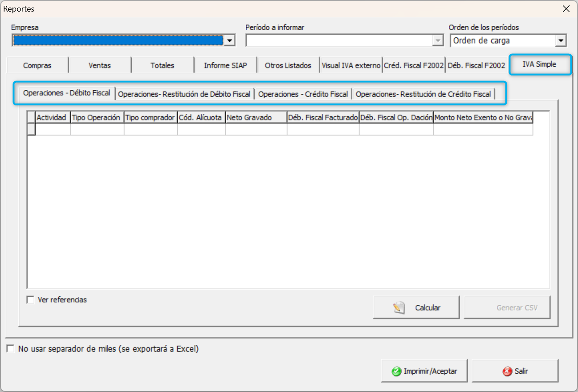Go to the Otros Listados tab

(288, 65)
